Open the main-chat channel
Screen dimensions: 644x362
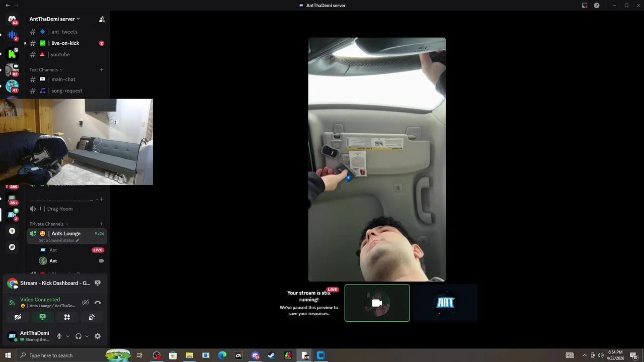click(x=66, y=79)
